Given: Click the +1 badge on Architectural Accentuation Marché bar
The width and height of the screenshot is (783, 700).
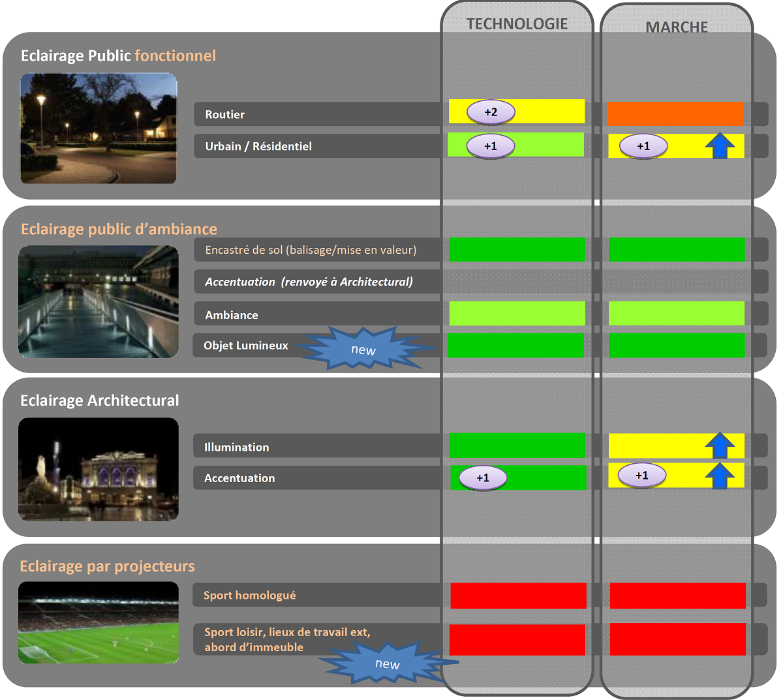Looking at the screenshot, I should pyautogui.click(x=642, y=476).
